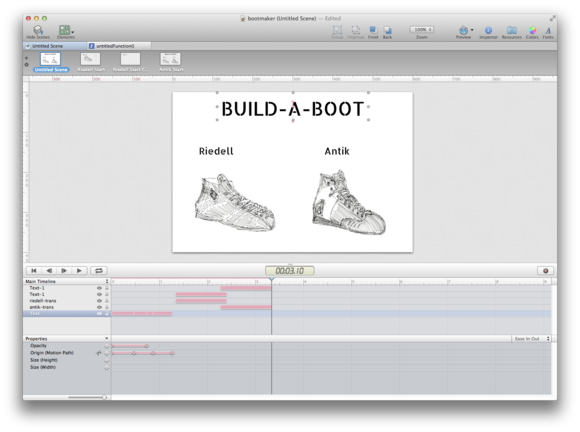The height and width of the screenshot is (432, 580).
Task: Click the timeline playhead marker
Action: (x=272, y=280)
